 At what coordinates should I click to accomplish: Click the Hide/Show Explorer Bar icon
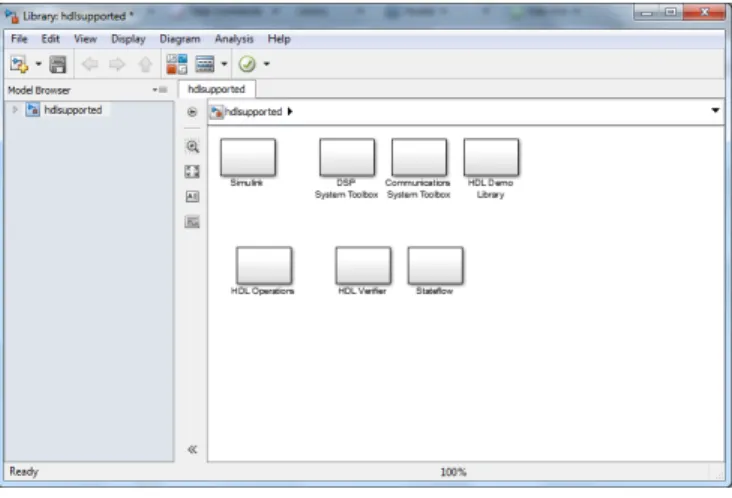pyautogui.click(x=192, y=112)
